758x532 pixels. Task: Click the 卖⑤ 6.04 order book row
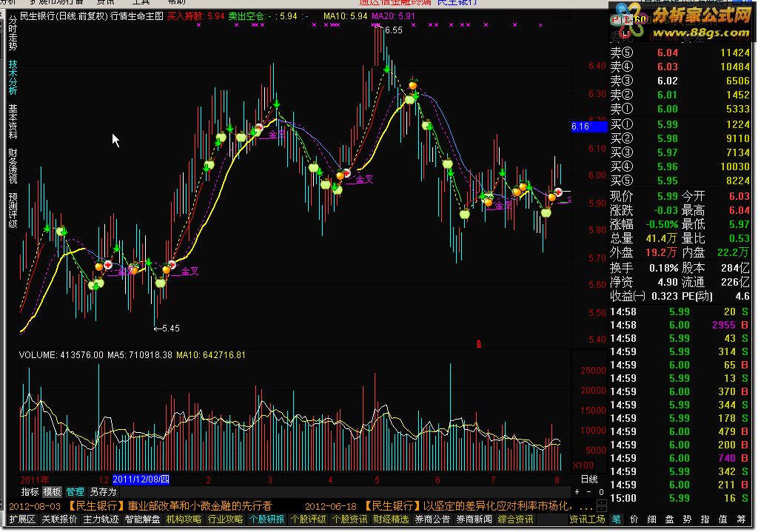click(680, 53)
